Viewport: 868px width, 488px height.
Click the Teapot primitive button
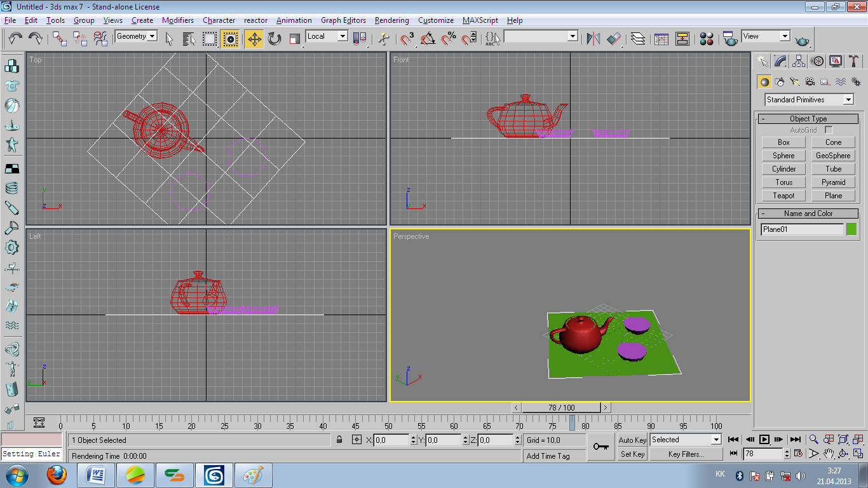[x=783, y=196]
